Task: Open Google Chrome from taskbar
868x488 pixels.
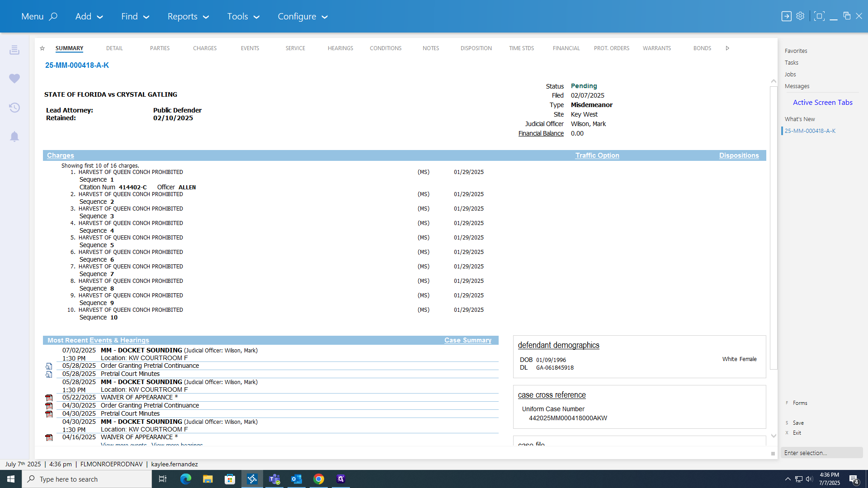Action: pos(319,479)
